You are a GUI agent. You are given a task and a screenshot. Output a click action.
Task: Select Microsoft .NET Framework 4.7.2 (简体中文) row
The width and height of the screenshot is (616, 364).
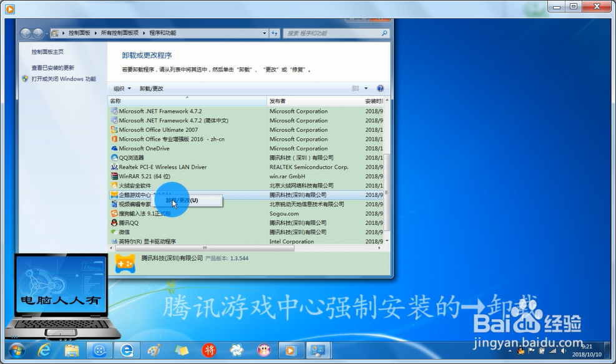pyautogui.click(x=246, y=120)
